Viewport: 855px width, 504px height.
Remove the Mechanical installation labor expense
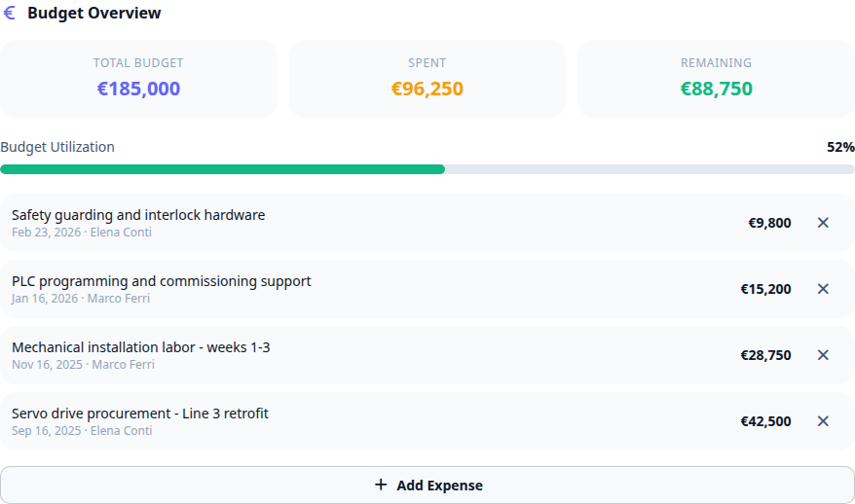click(823, 355)
